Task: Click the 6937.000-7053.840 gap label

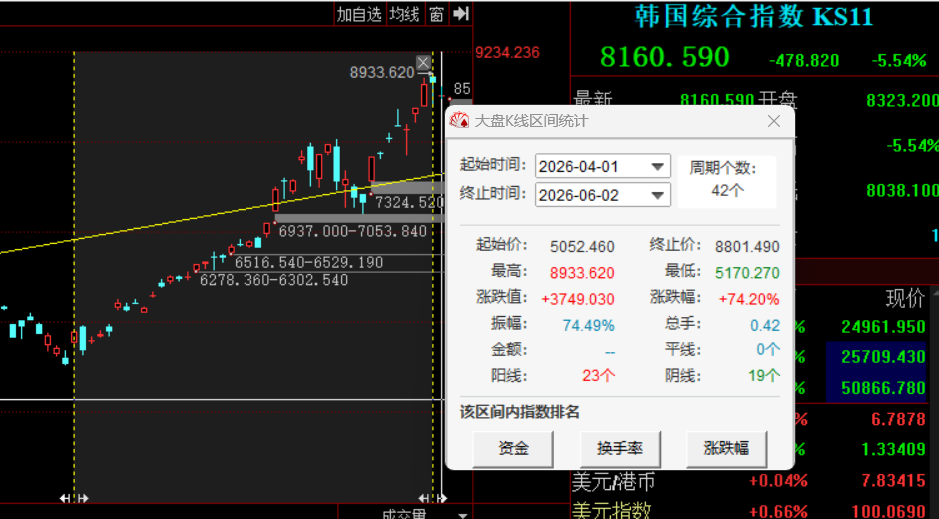Action: pos(352,231)
